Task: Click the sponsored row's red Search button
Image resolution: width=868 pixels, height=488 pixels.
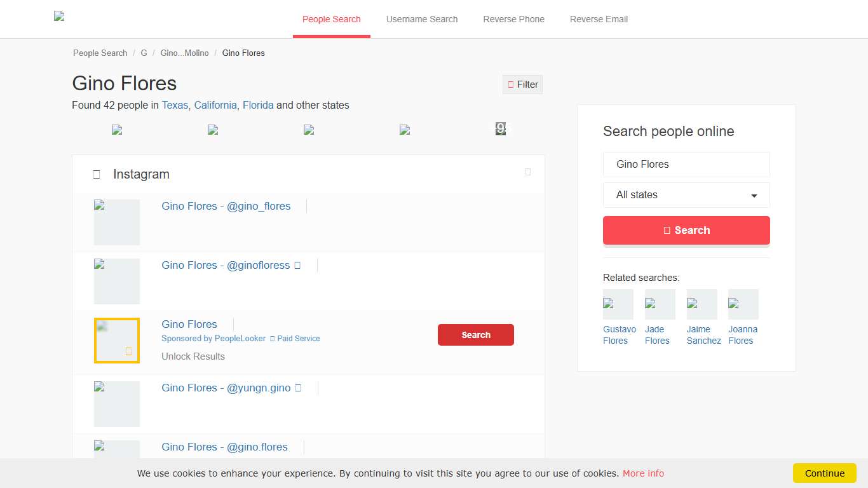Action: coord(475,335)
